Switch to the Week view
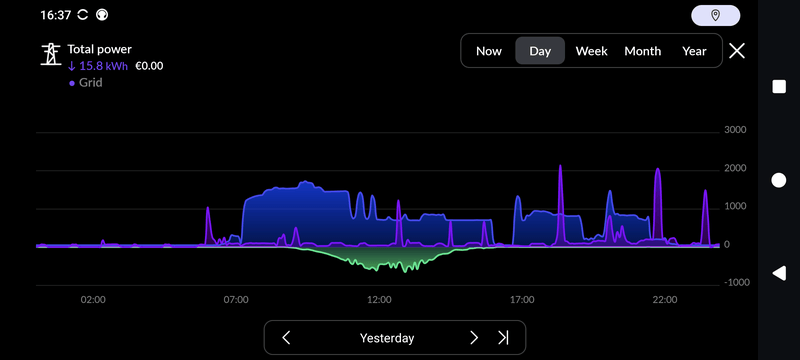 [x=591, y=51]
